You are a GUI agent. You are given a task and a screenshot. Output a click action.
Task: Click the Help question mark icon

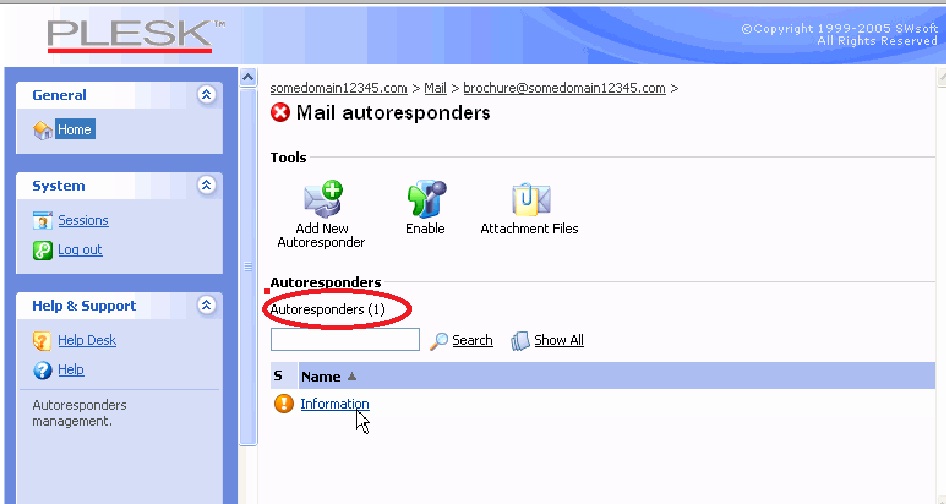[43, 370]
